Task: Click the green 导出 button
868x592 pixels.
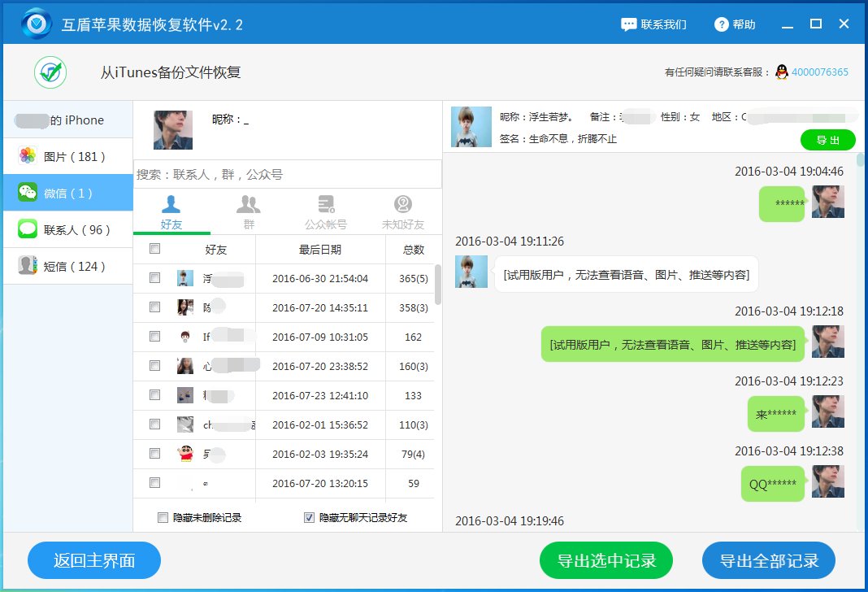Action: 827,140
